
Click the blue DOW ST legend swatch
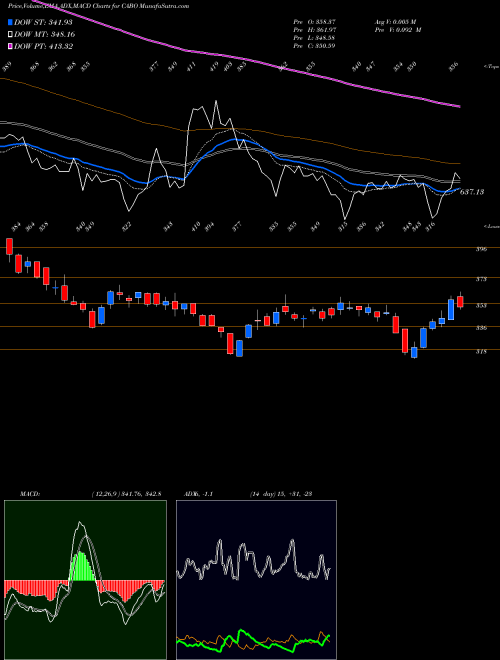click(10, 22)
